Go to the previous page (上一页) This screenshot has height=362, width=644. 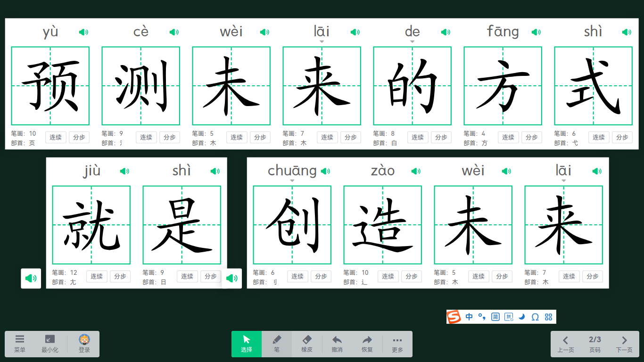[566, 344]
